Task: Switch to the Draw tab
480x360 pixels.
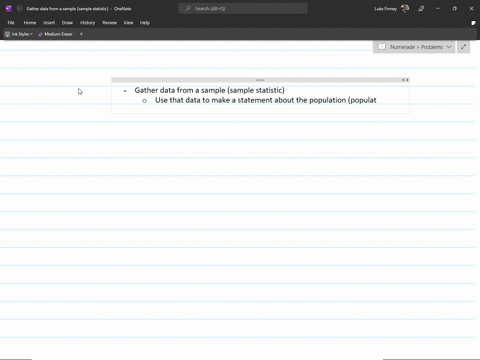Action: click(x=67, y=23)
